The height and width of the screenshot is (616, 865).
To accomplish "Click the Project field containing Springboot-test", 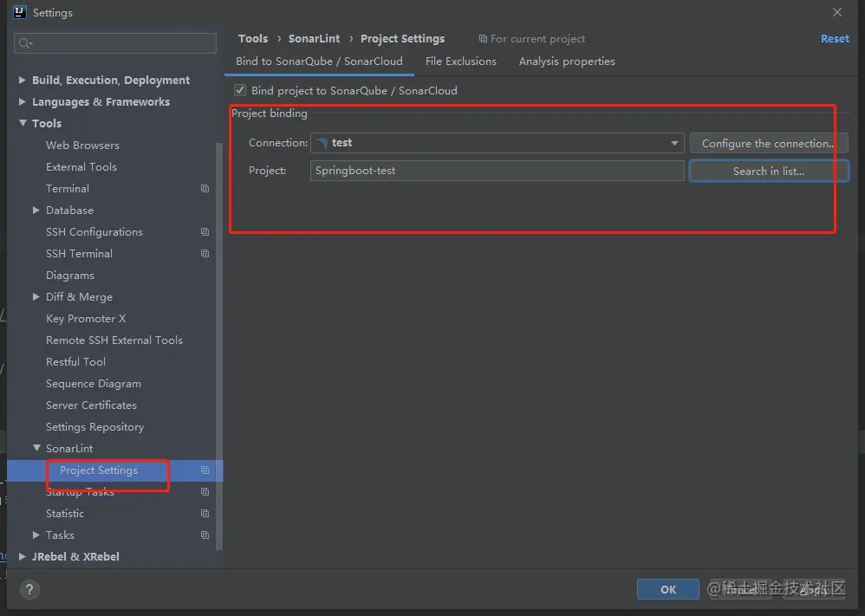I will coord(497,171).
